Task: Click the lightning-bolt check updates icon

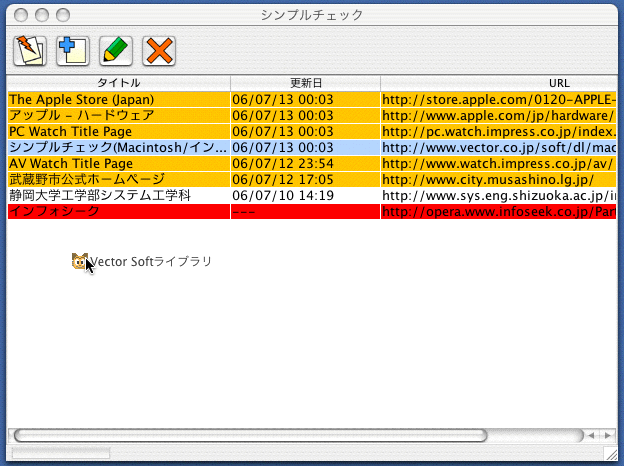Action: (30, 51)
